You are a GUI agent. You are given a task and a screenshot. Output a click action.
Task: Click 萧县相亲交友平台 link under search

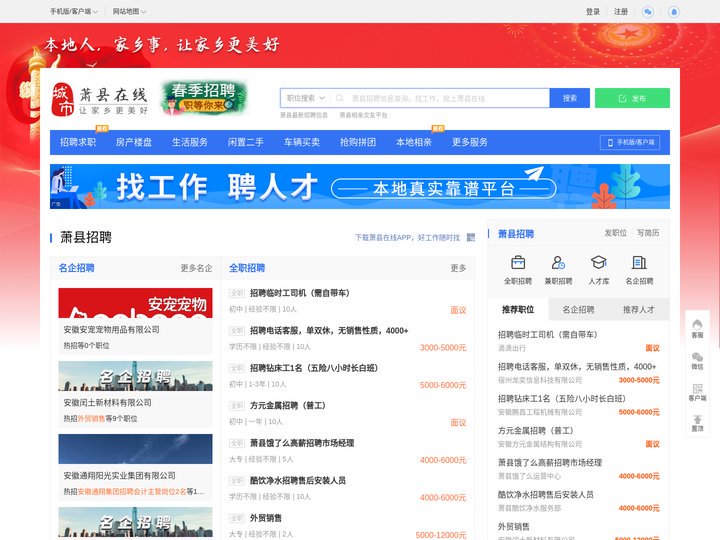[363, 115]
